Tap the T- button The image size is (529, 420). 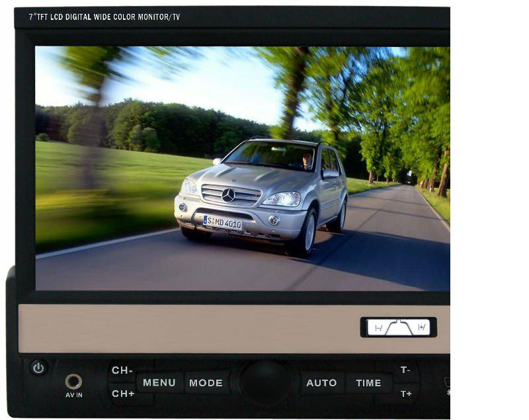click(406, 370)
